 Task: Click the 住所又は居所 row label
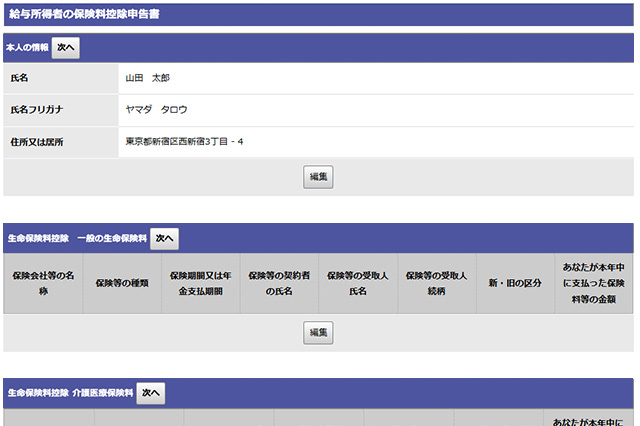point(37,142)
